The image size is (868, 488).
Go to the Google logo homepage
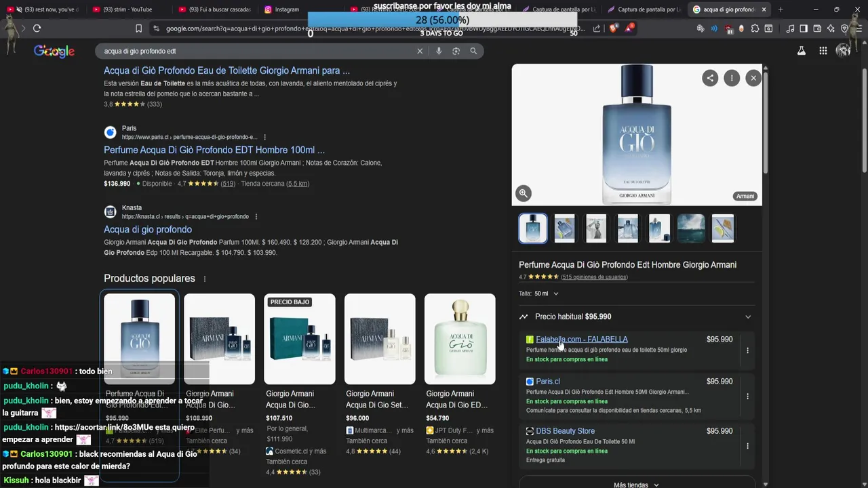point(54,52)
